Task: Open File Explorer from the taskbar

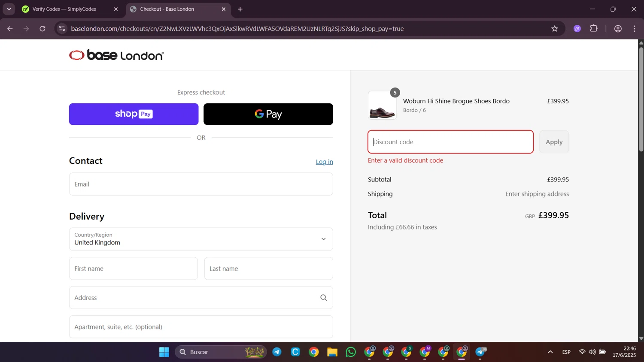Action: pyautogui.click(x=332, y=352)
